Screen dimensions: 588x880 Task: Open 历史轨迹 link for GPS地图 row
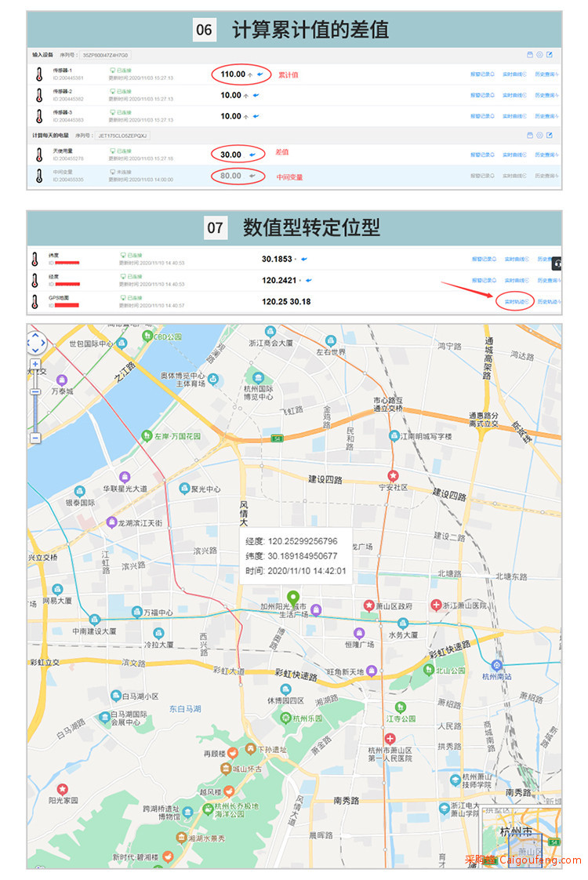tap(548, 302)
